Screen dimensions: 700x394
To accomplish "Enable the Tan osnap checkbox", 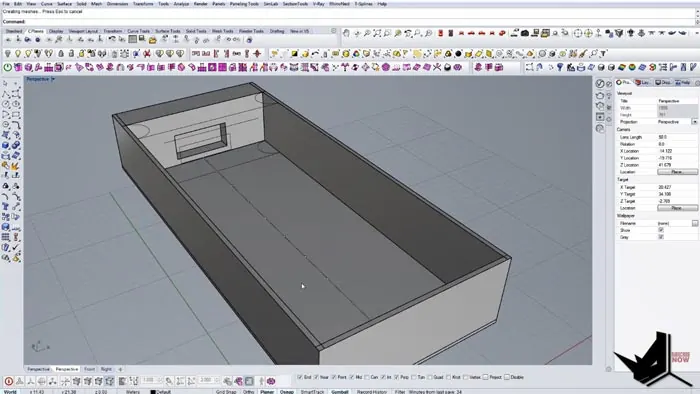I will (x=413, y=377).
